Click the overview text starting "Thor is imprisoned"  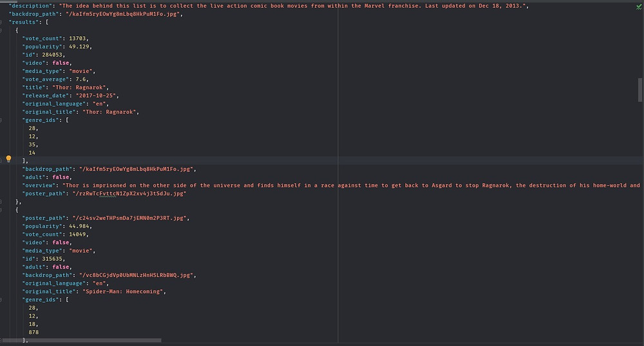pos(351,186)
